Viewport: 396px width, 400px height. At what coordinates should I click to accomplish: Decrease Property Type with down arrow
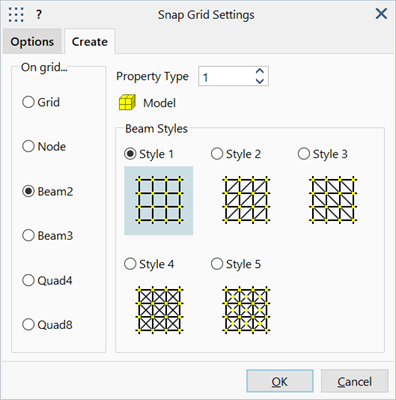click(260, 81)
